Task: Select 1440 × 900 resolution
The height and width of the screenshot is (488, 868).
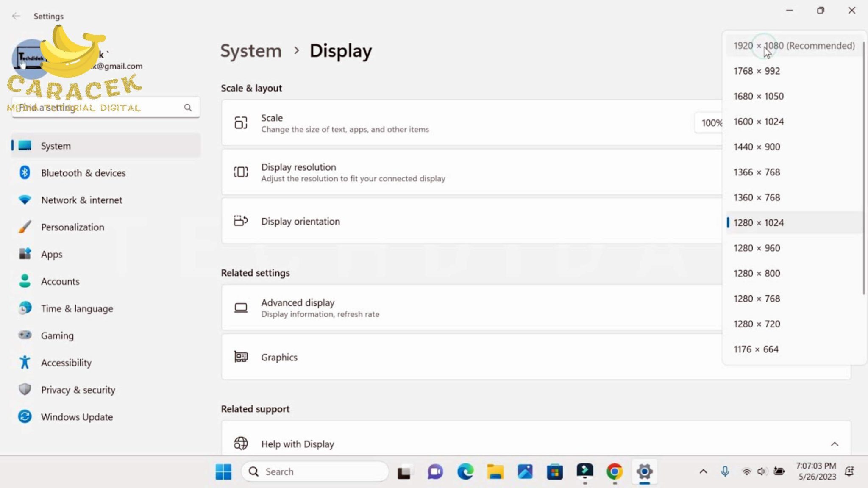Action: coord(757,147)
